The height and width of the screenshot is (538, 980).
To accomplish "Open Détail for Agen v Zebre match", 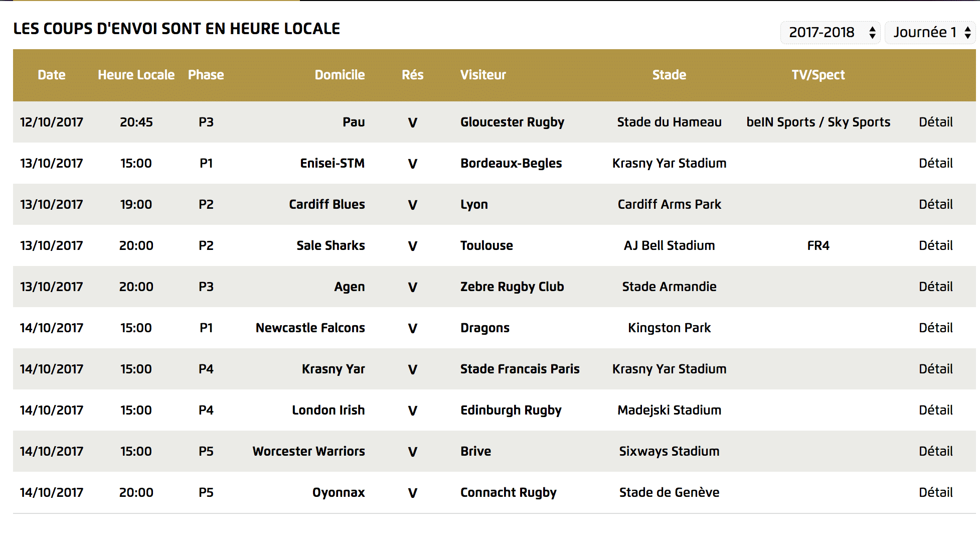I will [x=935, y=287].
